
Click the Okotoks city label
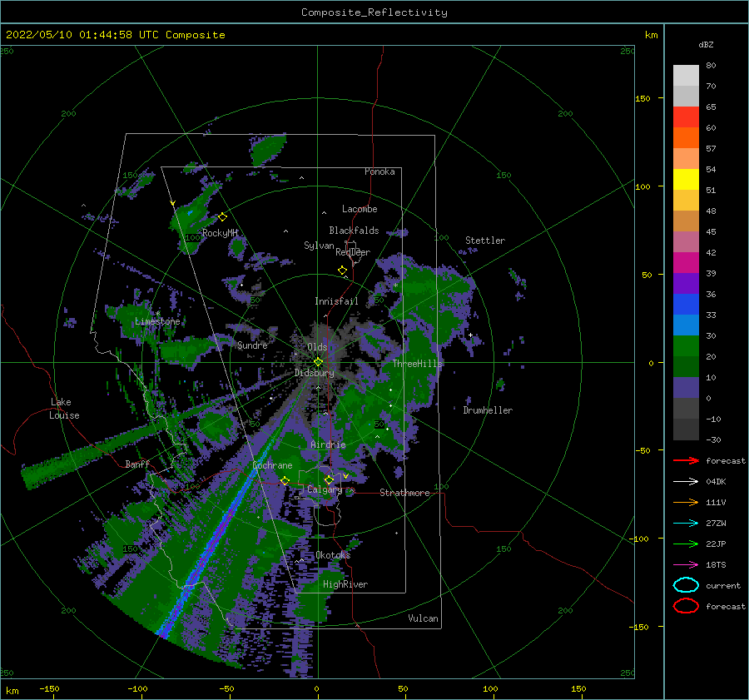point(333,555)
